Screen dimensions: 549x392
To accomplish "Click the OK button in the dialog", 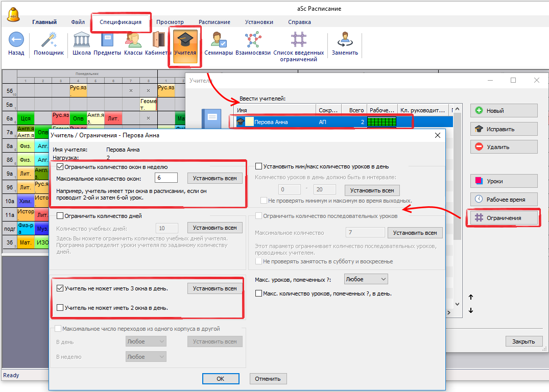I will click(221, 379).
